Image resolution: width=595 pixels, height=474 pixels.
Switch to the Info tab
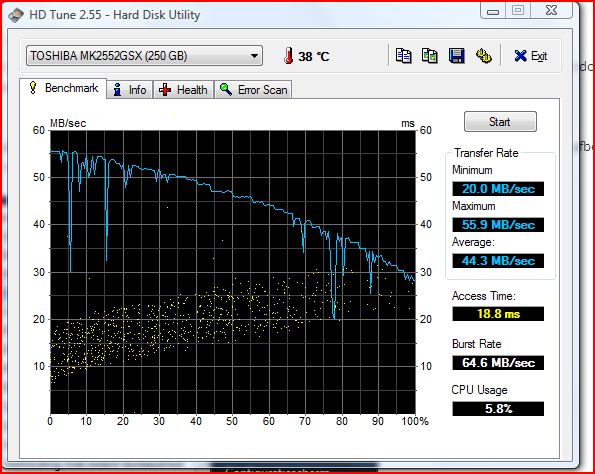click(130, 90)
